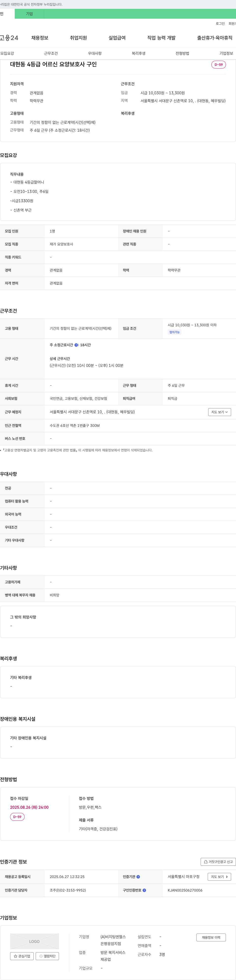Click the 수도권 6호선 역촌 1번출구 300M text

(74, 426)
